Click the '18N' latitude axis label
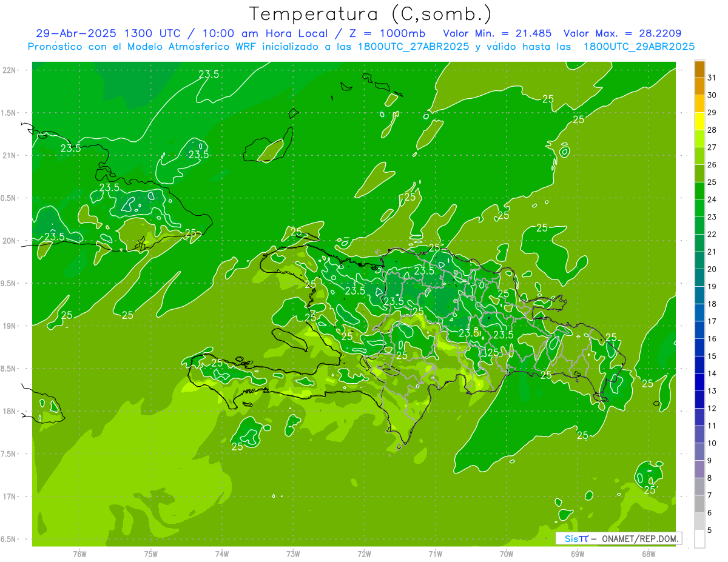Image resolution: width=728 pixels, height=562 pixels. point(10,412)
